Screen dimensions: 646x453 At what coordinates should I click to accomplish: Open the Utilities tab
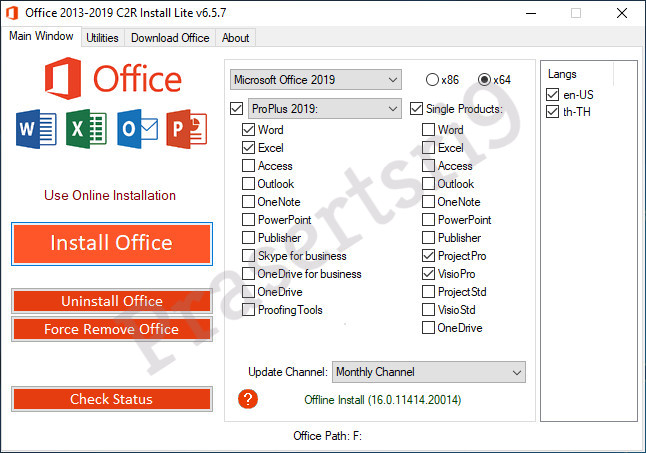[x=102, y=38]
